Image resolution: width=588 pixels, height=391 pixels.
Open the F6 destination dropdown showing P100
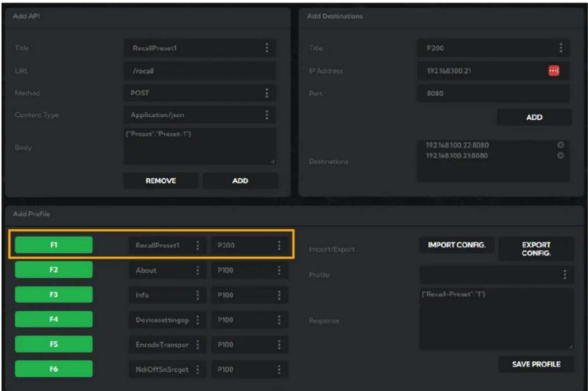click(x=250, y=370)
